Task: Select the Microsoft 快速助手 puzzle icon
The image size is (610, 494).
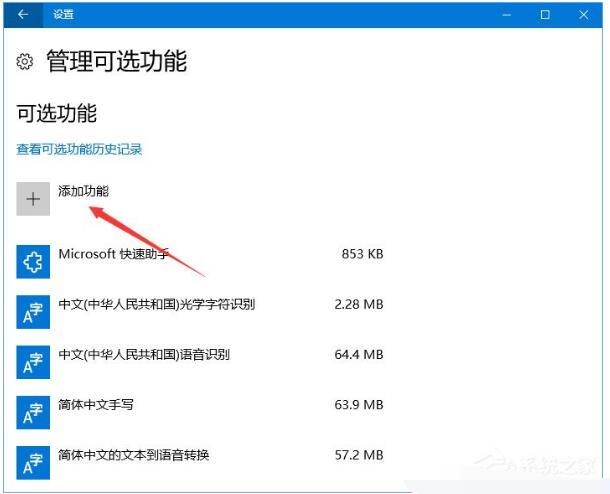Action: click(33, 261)
